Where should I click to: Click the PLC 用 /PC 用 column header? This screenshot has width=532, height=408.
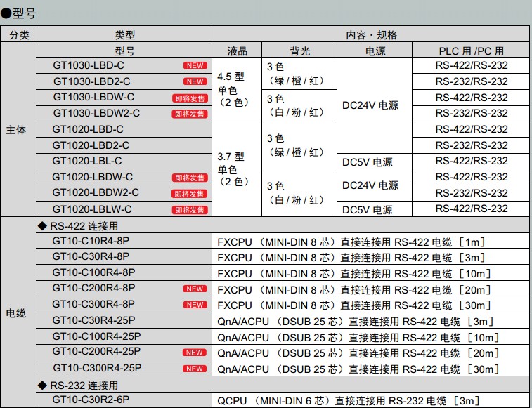(471, 51)
